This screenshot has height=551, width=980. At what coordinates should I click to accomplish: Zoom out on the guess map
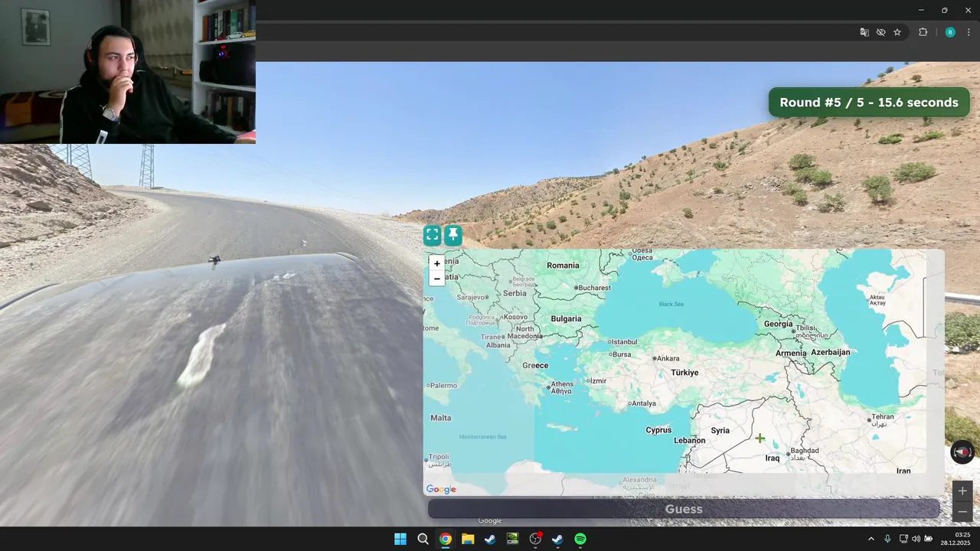[x=437, y=279]
